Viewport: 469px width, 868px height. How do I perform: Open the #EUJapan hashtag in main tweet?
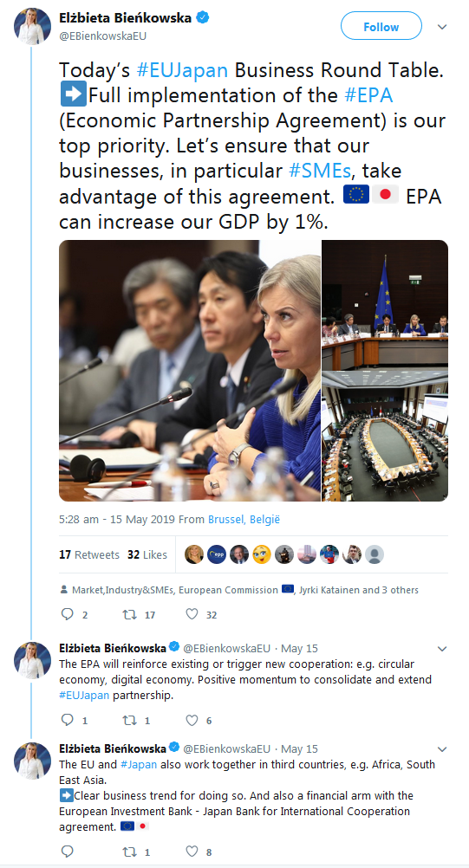[182, 70]
